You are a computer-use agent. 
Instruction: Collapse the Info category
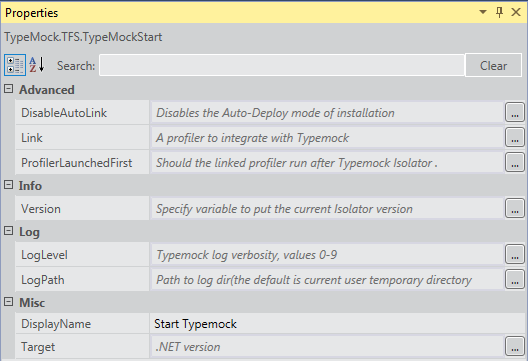(8, 185)
